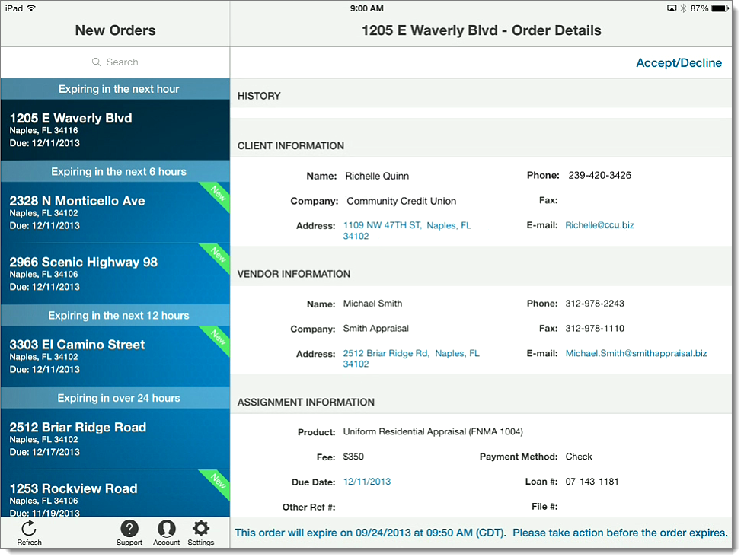
Task: Open the Support help icon
Action: (x=129, y=529)
